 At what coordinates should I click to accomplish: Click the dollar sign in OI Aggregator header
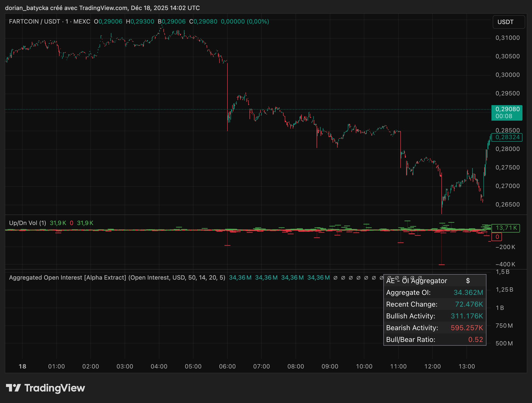pos(468,281)
